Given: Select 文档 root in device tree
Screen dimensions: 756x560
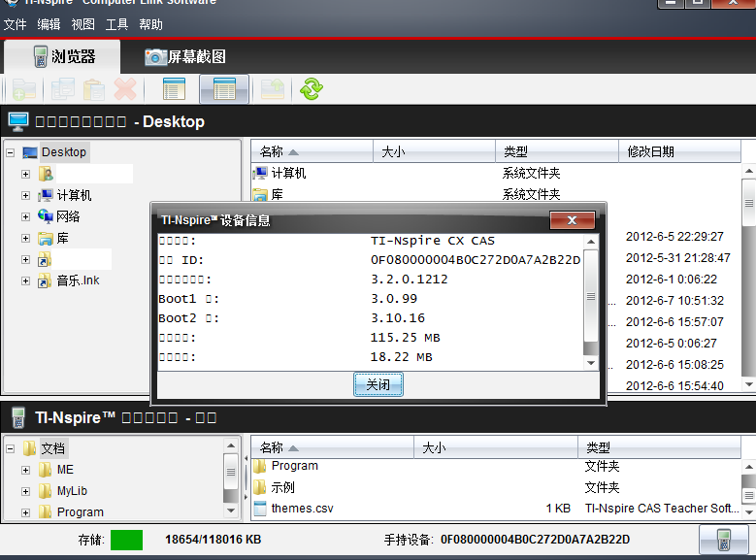Looking at the screenshot, I should (52, 448).
